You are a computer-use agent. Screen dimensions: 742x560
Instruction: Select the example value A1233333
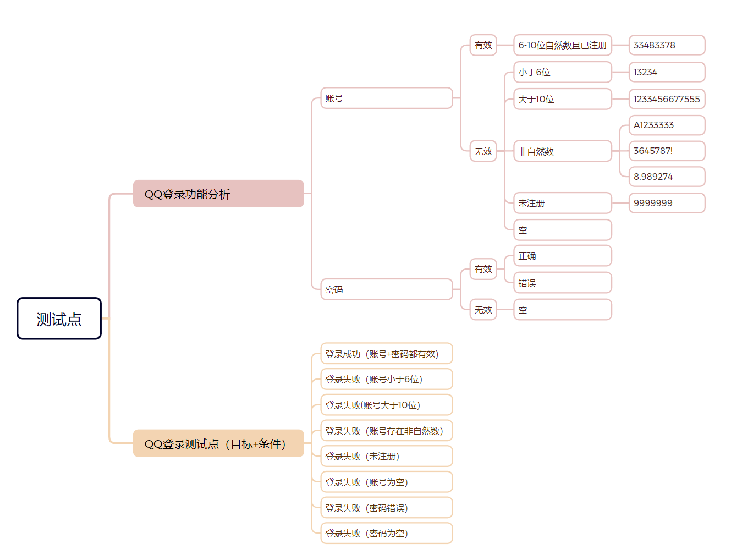tap(667, 125)
